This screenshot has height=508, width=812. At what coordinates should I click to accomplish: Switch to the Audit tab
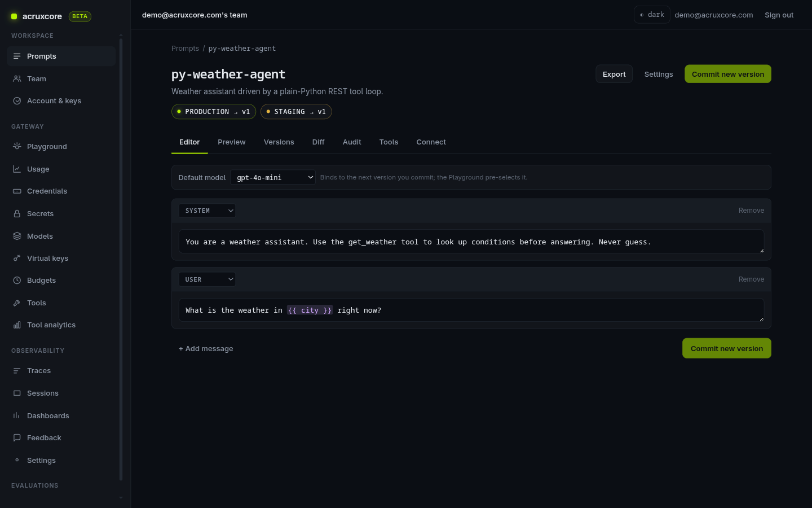coord(352,142)
